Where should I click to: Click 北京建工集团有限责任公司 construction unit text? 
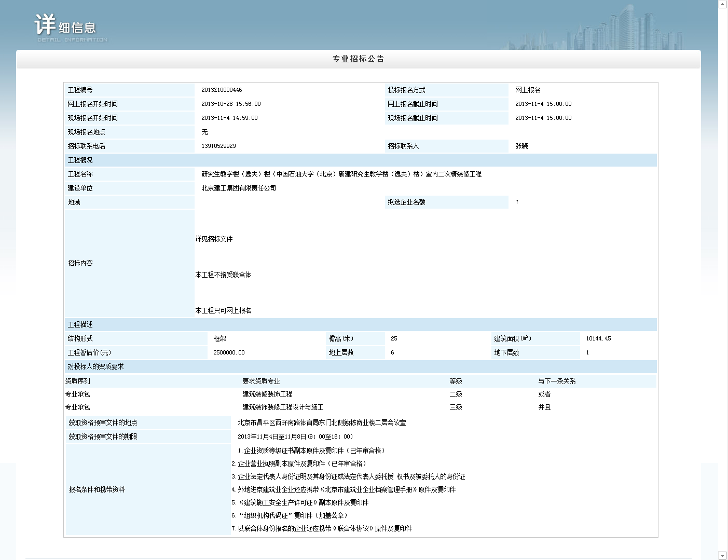tap(239, 188)
